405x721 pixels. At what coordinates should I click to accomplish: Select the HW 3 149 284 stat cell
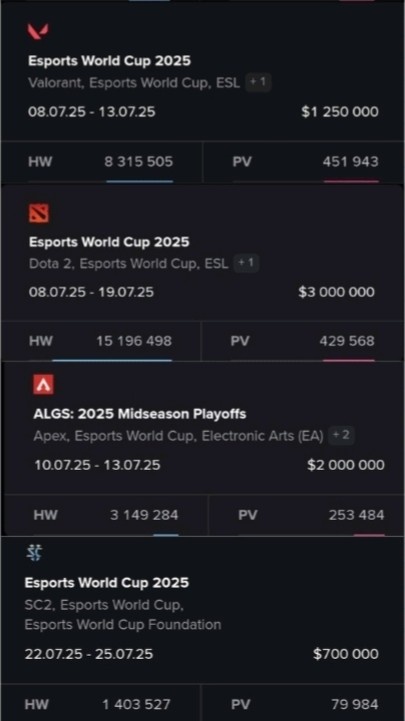tap(106, 515)
